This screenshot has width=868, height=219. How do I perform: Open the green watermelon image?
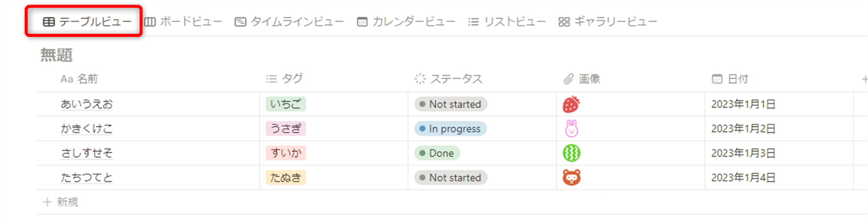571,153
